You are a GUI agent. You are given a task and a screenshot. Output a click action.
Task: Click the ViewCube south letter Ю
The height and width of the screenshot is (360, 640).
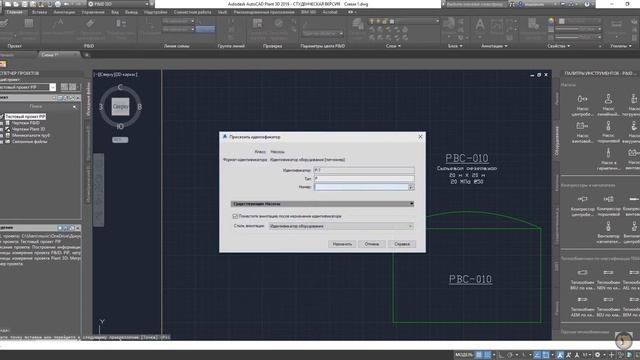pos(120,127)
